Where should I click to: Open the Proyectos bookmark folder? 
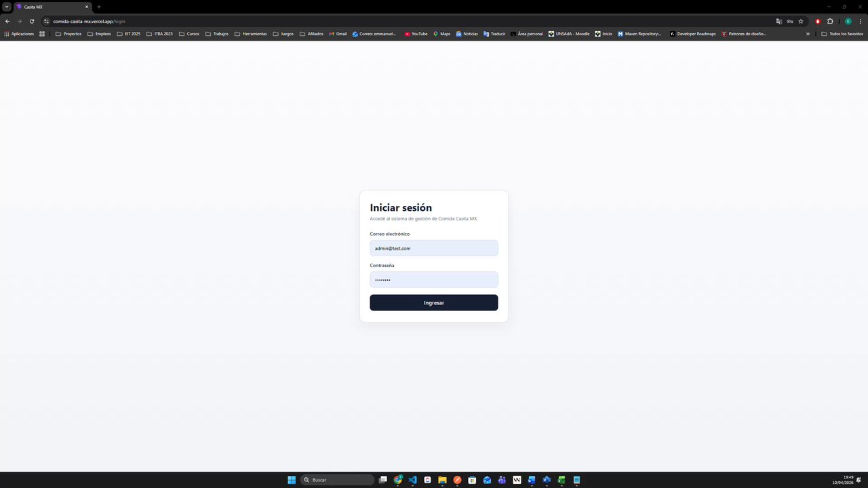click(x=68, y=33)
